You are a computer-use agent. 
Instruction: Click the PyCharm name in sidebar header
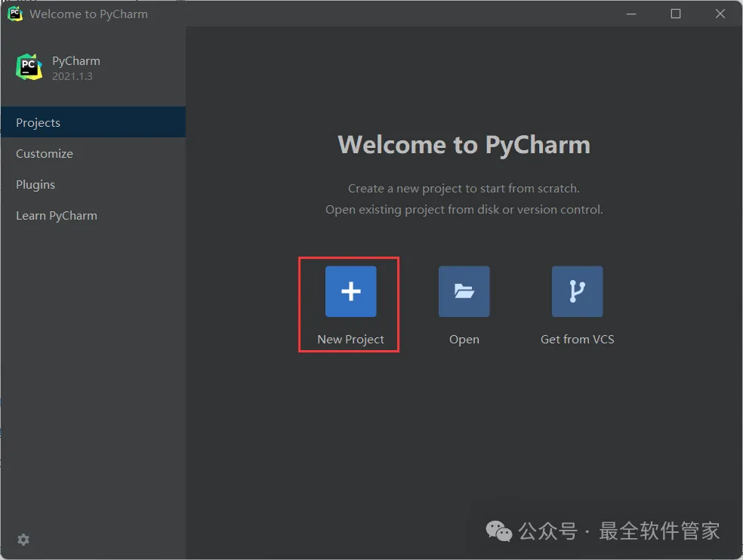click(76, 61)
